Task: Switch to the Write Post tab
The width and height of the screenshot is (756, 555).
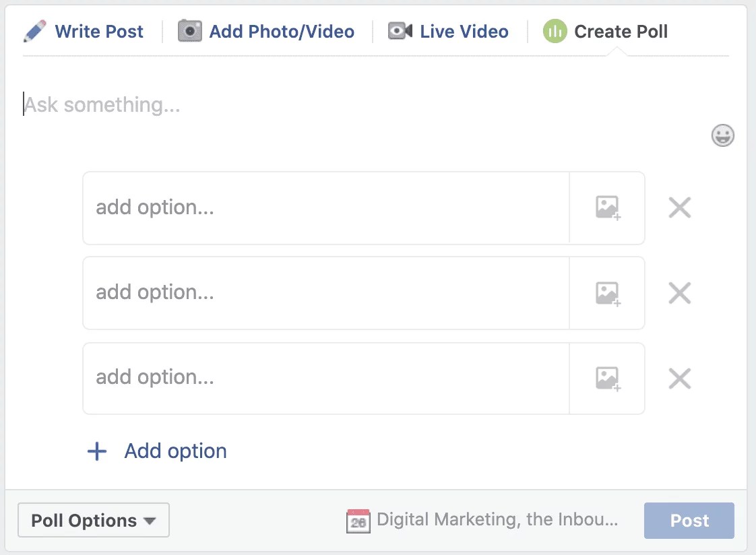Action: click(99, 30)
